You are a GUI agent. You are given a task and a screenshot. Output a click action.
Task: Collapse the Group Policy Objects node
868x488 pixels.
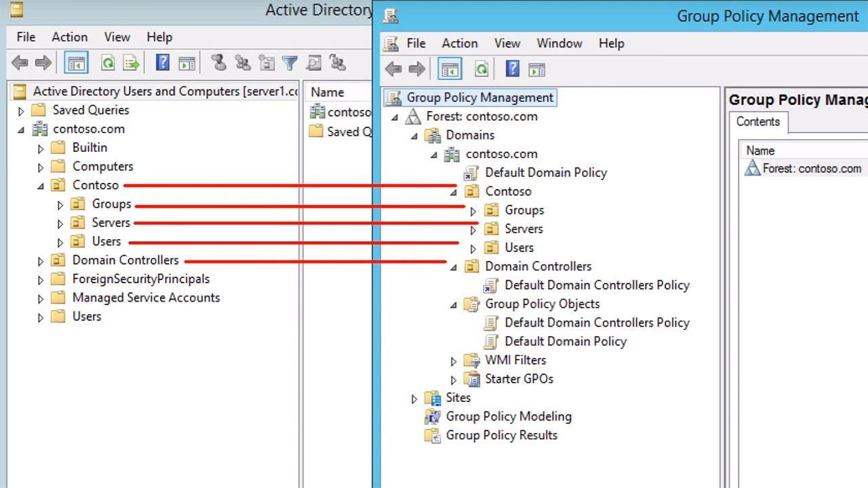tap(454, 305)
